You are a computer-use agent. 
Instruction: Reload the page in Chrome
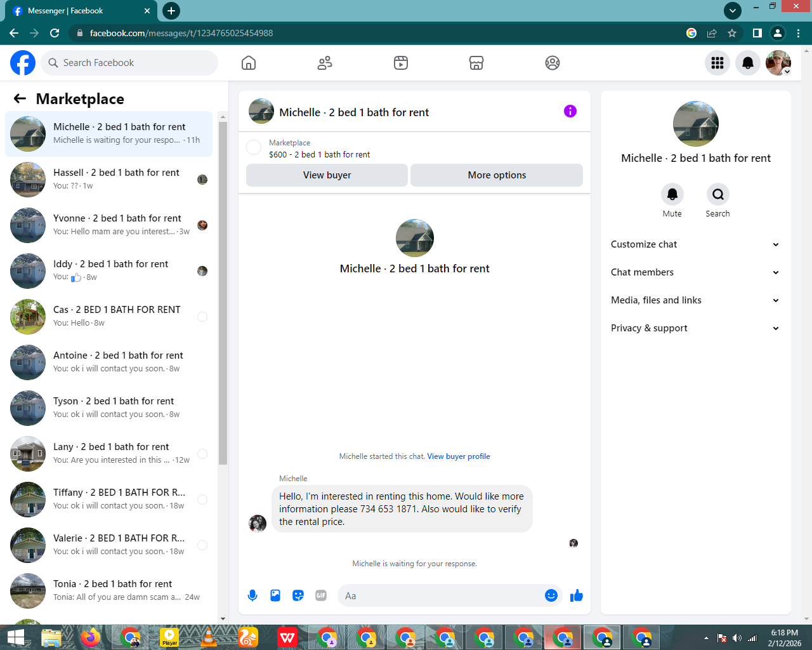55,33
